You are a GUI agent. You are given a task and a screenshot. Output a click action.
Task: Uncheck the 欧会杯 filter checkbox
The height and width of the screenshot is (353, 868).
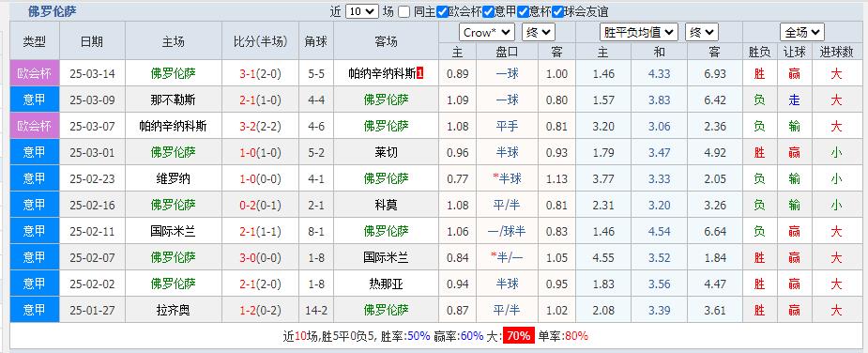pos(442,11)
